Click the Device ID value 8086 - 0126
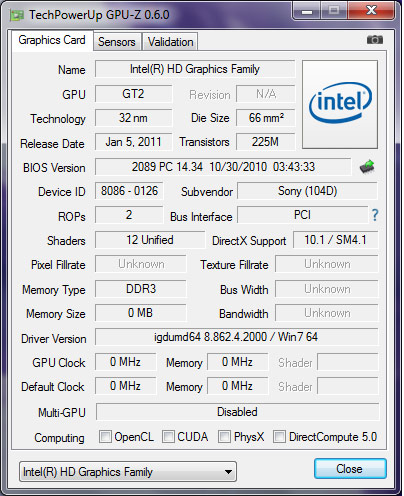 coord(129,191)
